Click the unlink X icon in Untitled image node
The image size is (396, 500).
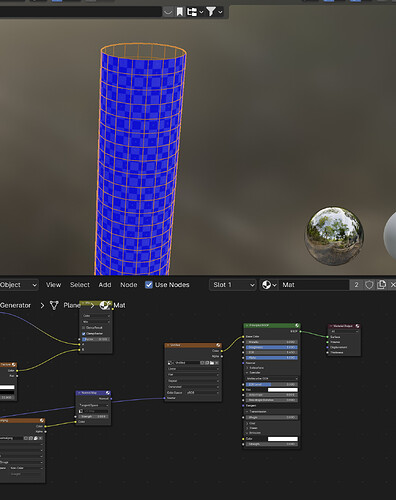point(217,363)
